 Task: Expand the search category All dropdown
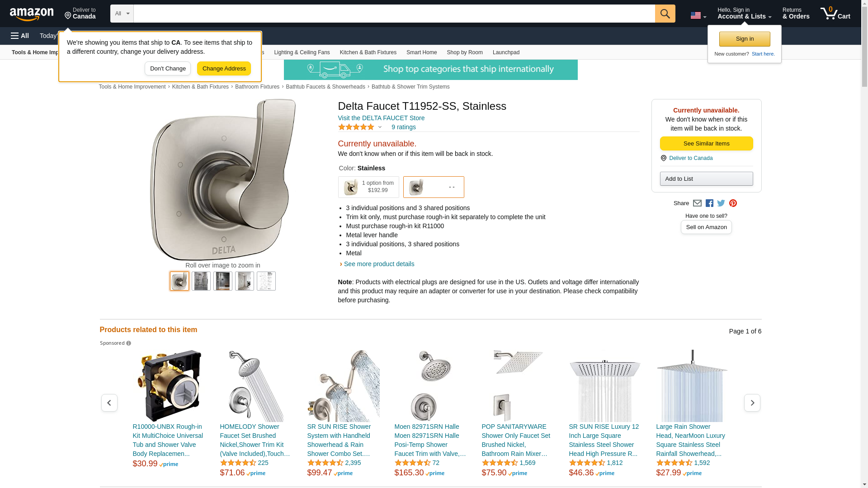tap(122, 14)
